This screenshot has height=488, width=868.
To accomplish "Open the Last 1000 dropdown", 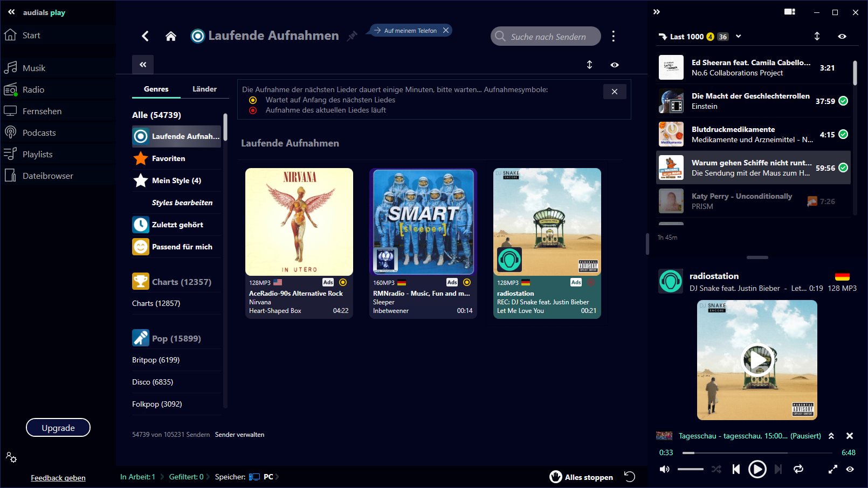I will (739, 37).
